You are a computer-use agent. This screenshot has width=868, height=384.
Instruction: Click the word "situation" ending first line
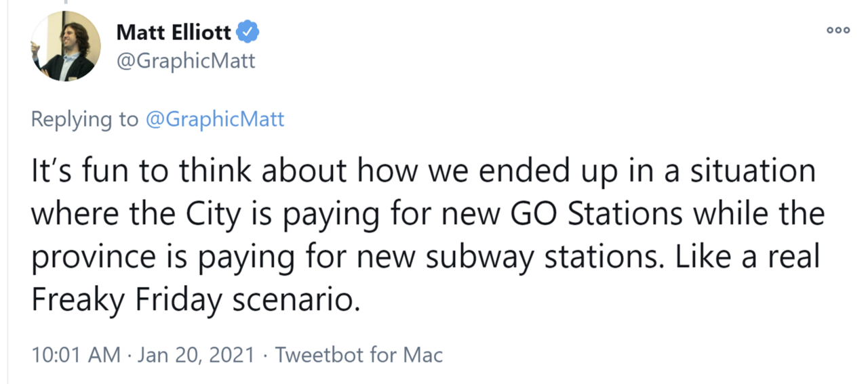click(x=753, y=171)
